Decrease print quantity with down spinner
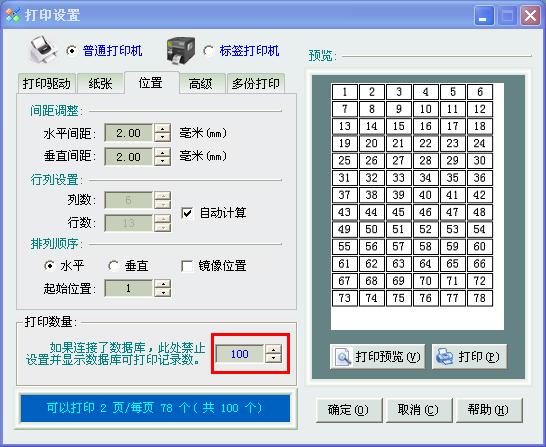The height and width of the screenshot is (447, 546). [273, 358]
